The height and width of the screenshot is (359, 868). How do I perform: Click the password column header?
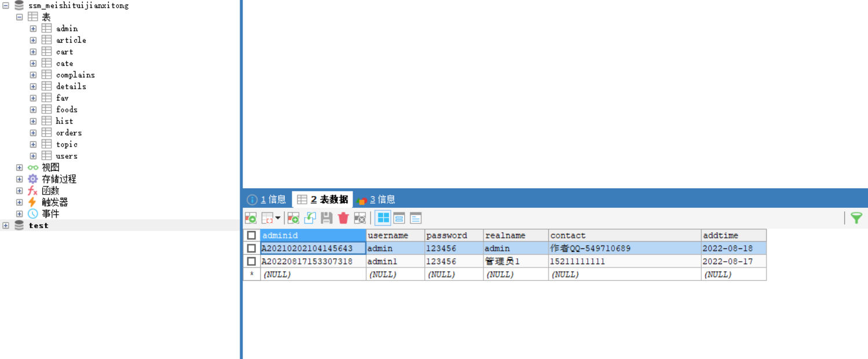click(x=455, y=236)
